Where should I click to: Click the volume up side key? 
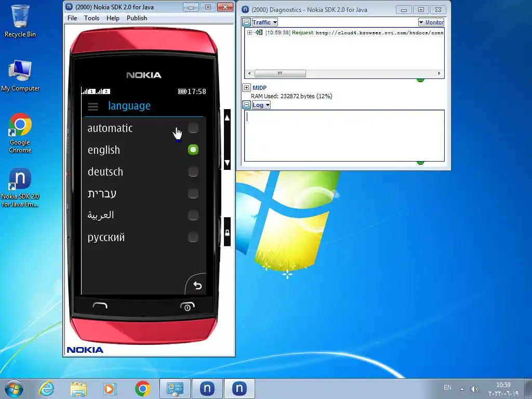click(228, 118)
